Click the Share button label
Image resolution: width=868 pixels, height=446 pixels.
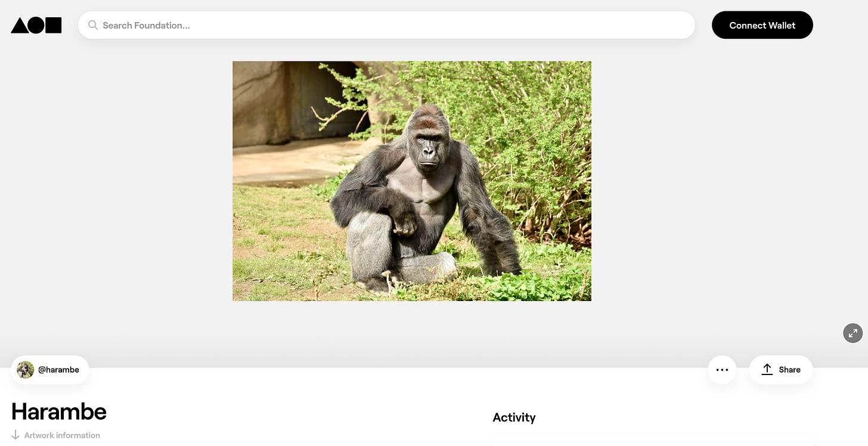click(x=789, y=370)
